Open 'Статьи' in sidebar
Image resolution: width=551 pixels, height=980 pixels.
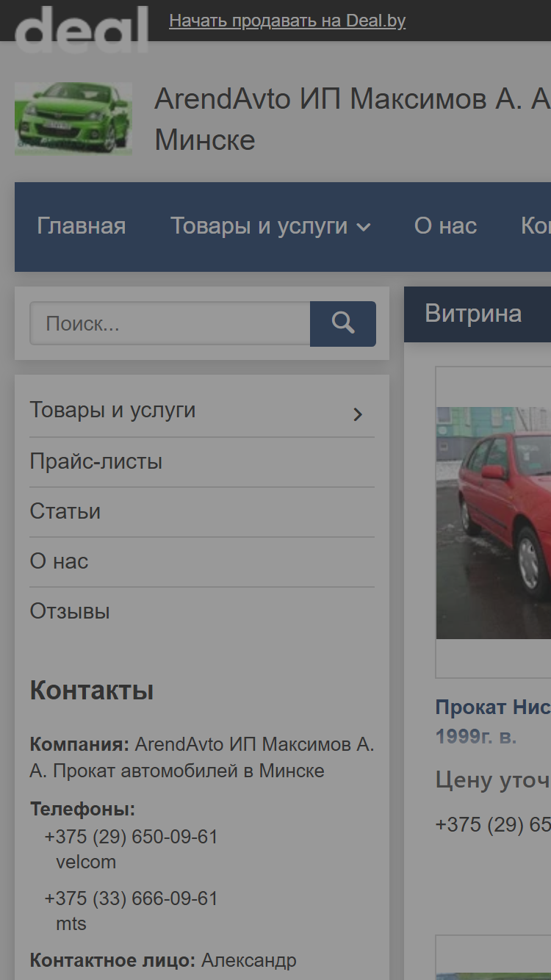pos(65,511)
